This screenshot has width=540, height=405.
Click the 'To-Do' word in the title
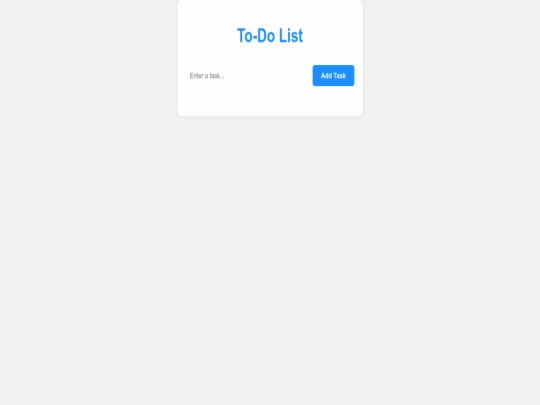click(x=256, y=35)
